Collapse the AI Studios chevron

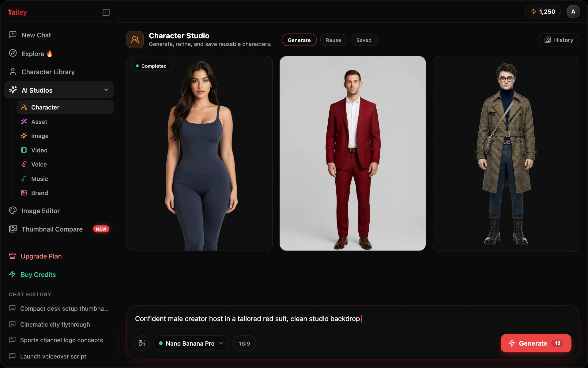(106, 90)
